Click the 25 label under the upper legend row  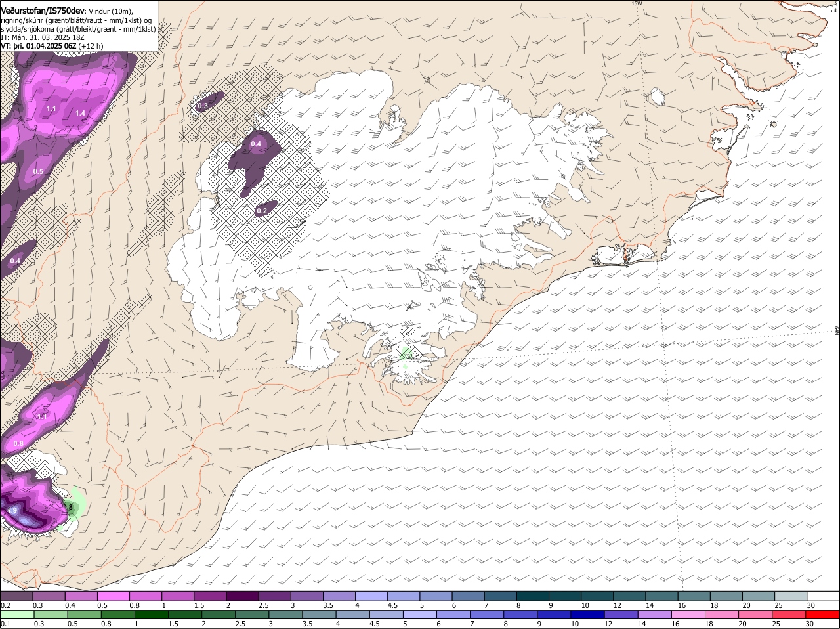(x=778, y=605)
